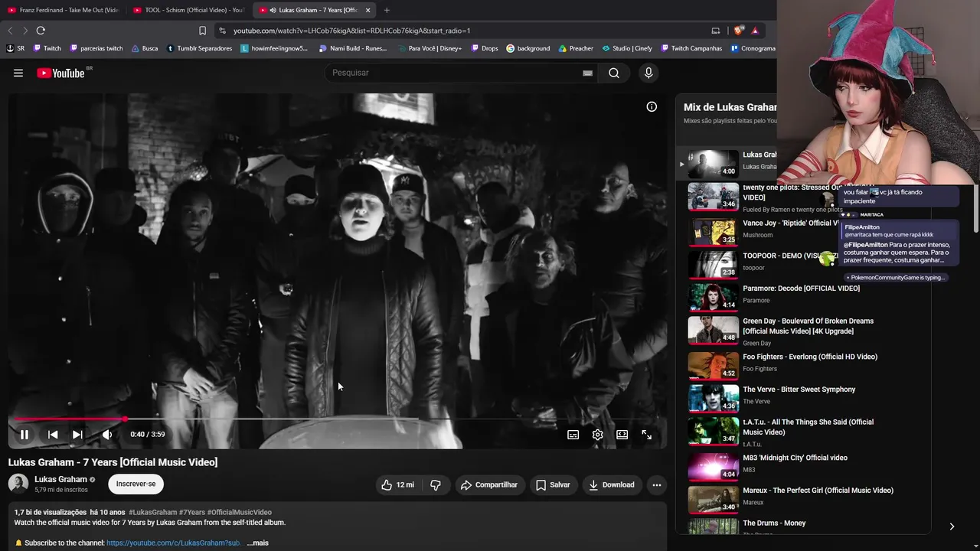Viewport: 980px width, 551px height.
Task: Open the Studio | Cinefy bookmark
Action: pyautogui.click(x=627, y=48)
